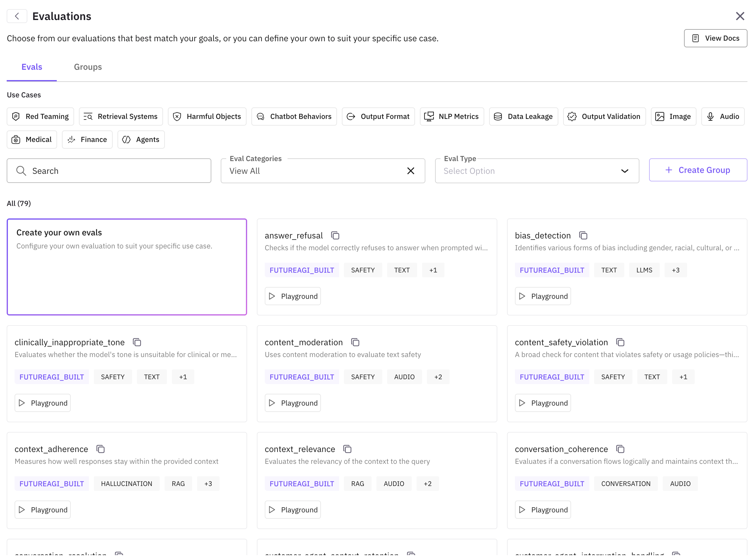
Task: Open View Docs
Action: click(715, 38)
